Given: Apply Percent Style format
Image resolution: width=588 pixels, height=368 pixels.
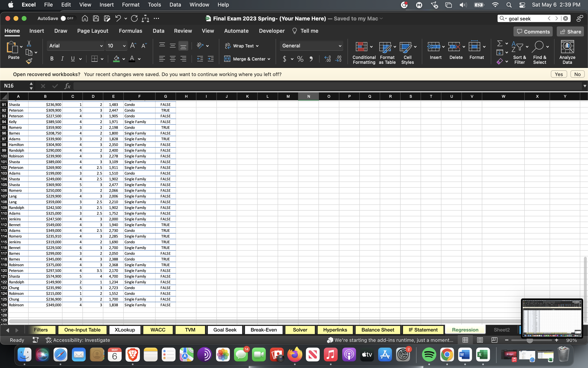Looking at the screenshot, I should point(300,59).
